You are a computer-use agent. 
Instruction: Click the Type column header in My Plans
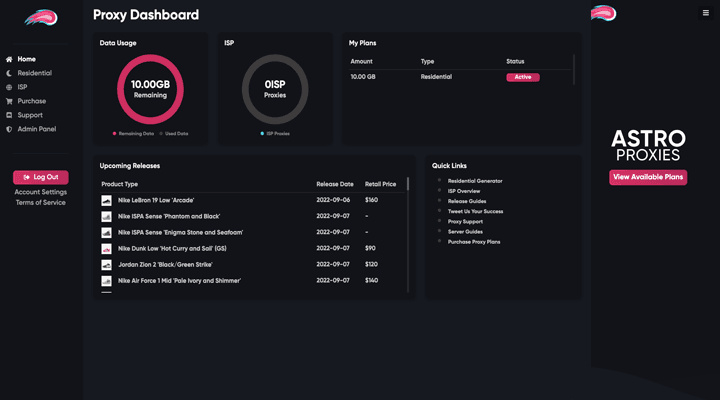pyautogui.click(x=427, y=62)
